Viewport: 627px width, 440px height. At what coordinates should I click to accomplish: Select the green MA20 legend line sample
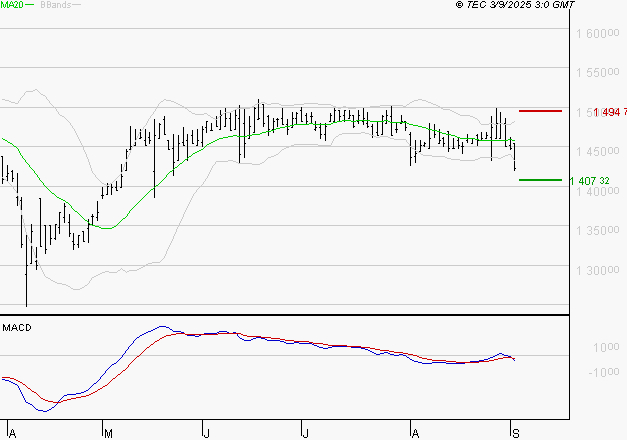coord(29,5)
